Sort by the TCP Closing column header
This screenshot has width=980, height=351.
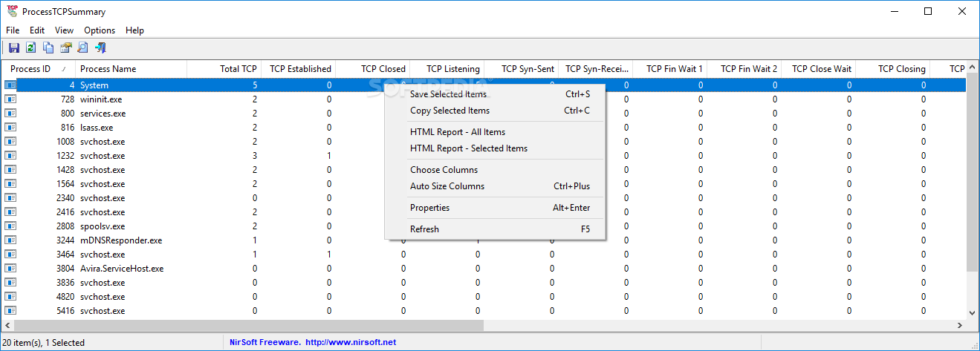point(892,69)
